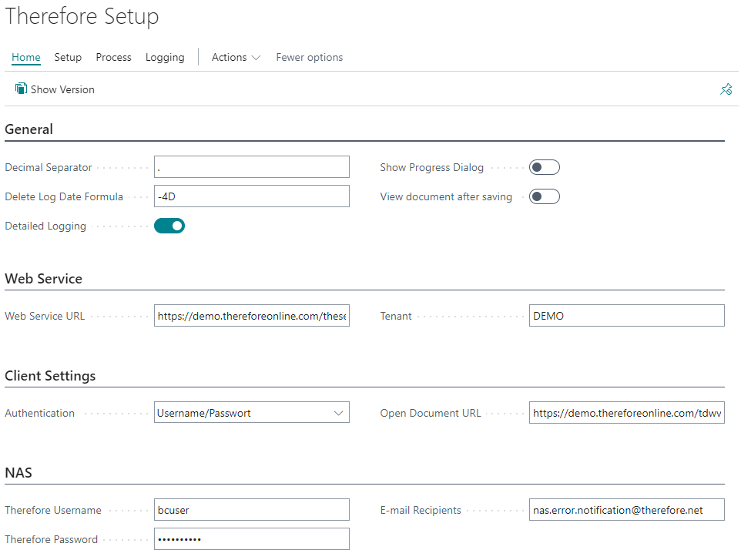Click the Therefore Password field
This screenshot has height=560, width=751.
pos(251,539)
